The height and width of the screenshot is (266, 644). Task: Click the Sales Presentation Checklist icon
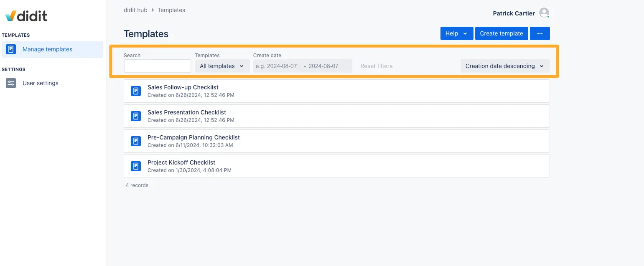(136, 116)
